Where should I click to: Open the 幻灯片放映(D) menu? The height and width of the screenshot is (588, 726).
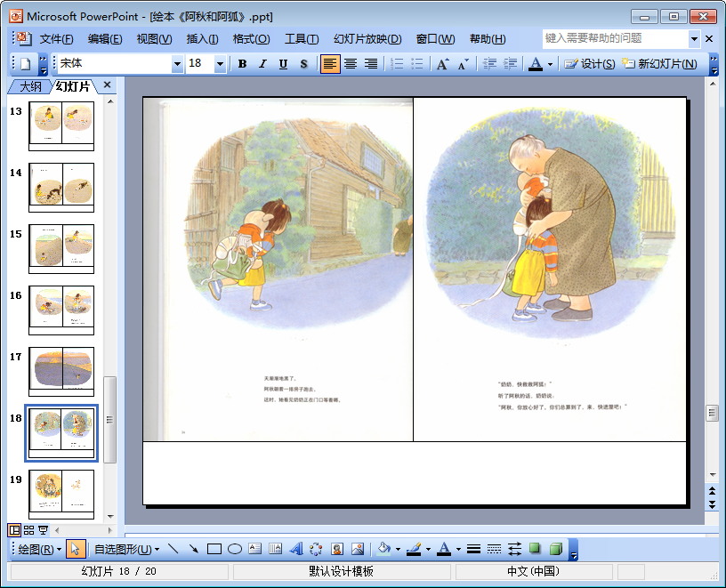(x=367, y=39)
